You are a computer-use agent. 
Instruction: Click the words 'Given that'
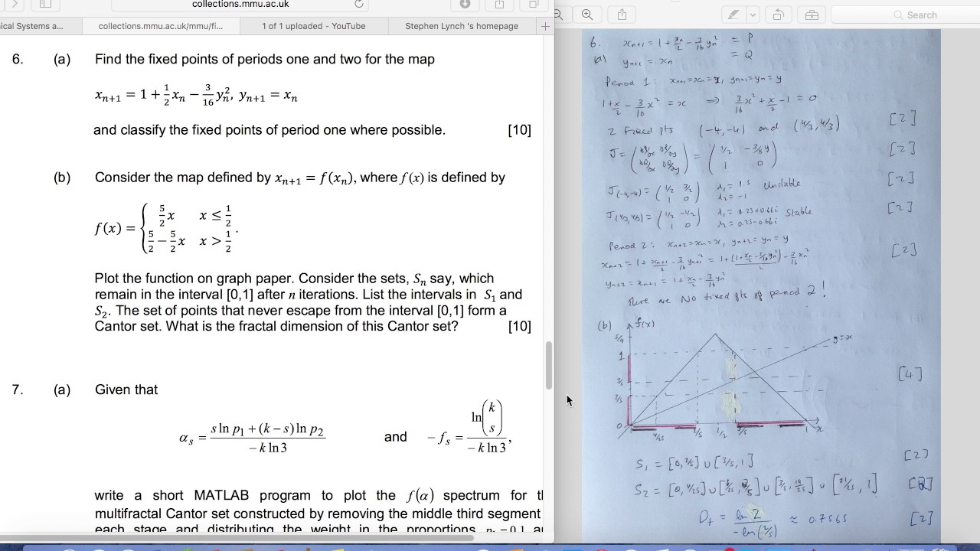pos(126,390)
